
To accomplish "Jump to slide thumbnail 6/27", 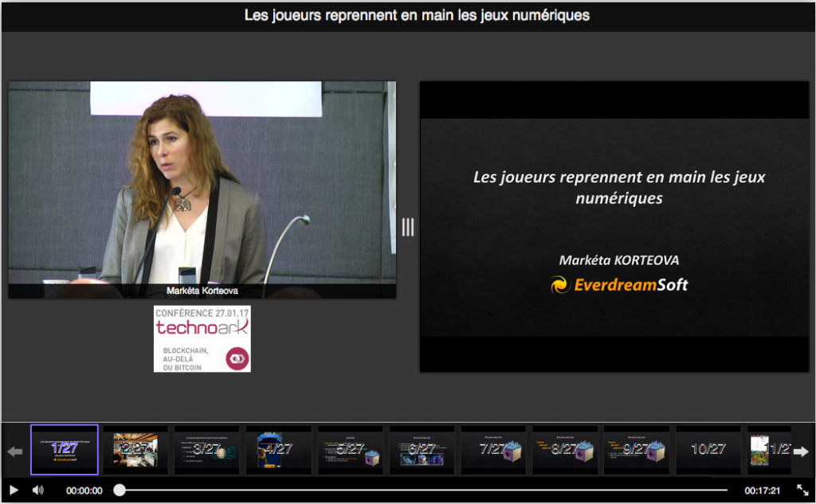I will tap(422, 449).
